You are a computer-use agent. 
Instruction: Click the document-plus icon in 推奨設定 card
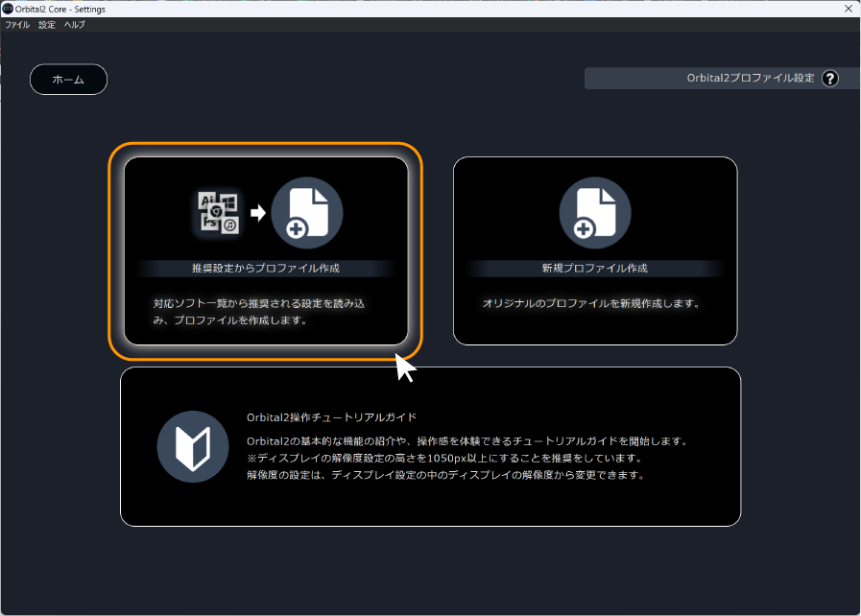tap(307, 213)
